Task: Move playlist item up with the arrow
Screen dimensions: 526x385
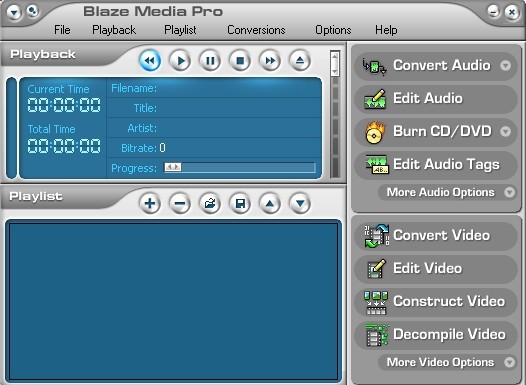Action: tap(270, 203)
